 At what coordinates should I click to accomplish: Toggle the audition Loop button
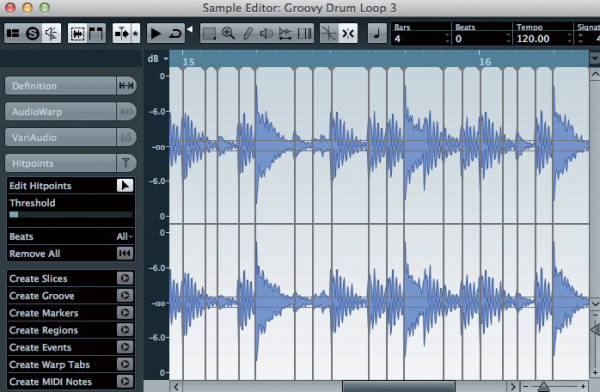click(x=175, y=33)
